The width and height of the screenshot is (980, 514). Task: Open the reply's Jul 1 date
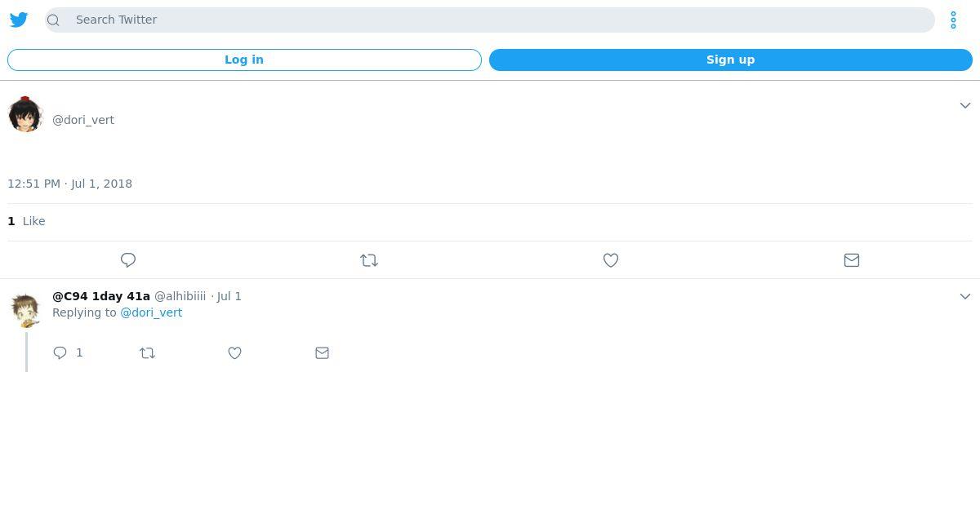pyautogui.click(x=229, y=296)
